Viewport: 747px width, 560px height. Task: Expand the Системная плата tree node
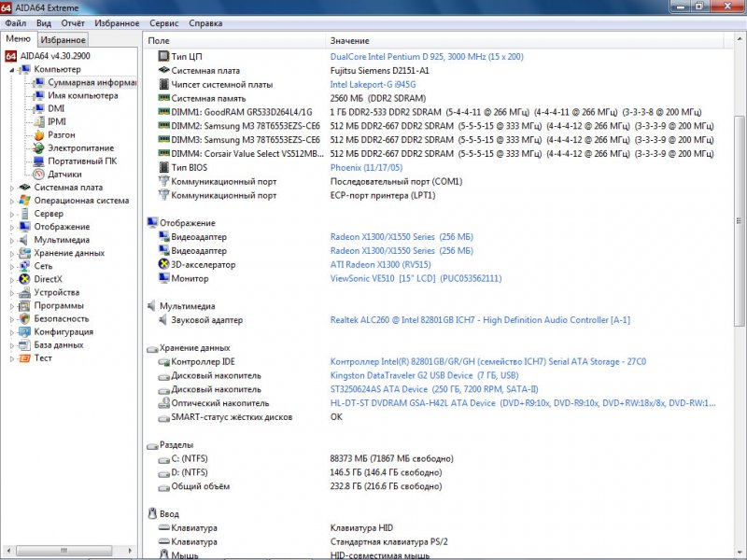click(12, 188)
